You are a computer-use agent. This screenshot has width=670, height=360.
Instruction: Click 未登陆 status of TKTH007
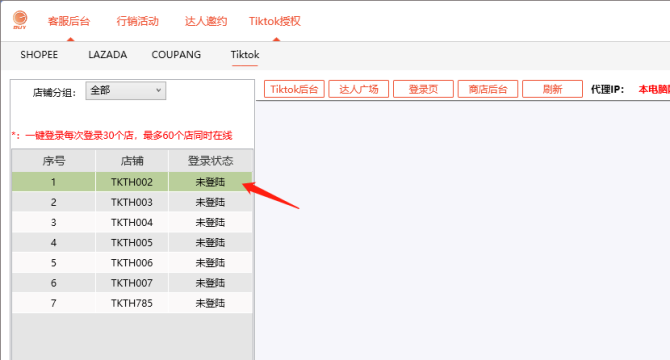click(210, 283)
